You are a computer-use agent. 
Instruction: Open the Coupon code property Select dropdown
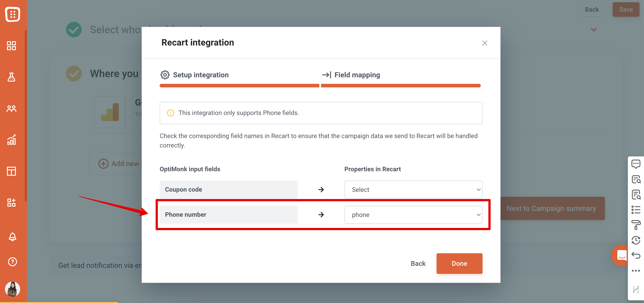[413, 190]
